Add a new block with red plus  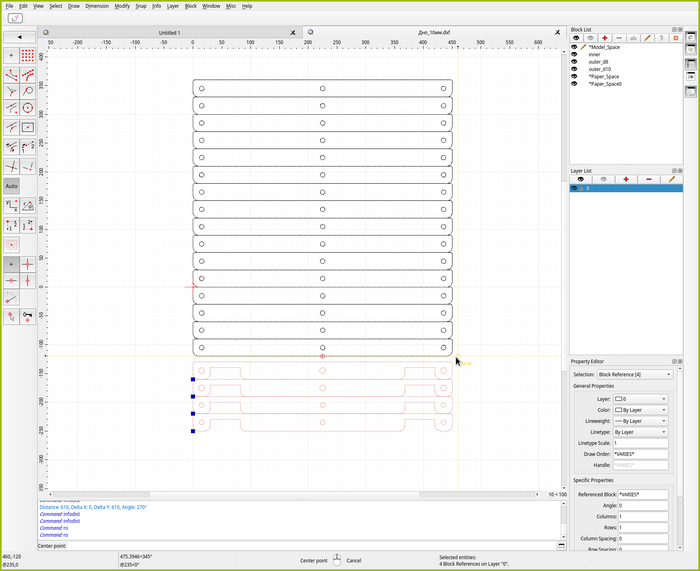point(604,38)
